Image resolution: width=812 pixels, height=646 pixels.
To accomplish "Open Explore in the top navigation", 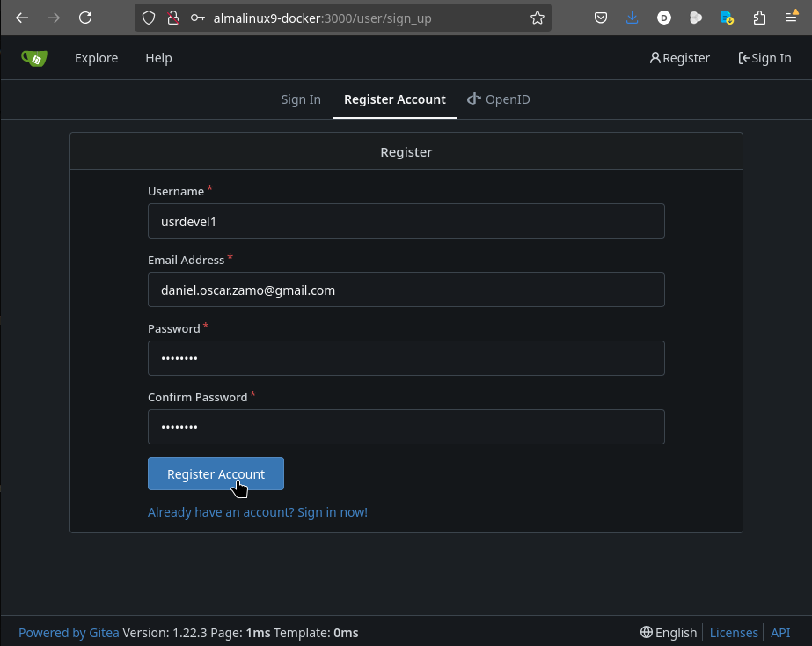I will pos(96,58).
